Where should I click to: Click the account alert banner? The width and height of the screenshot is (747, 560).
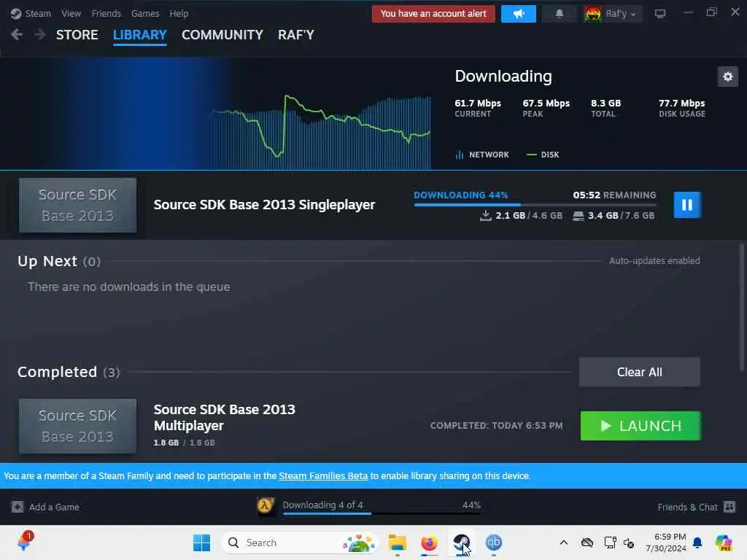[433, 13]
